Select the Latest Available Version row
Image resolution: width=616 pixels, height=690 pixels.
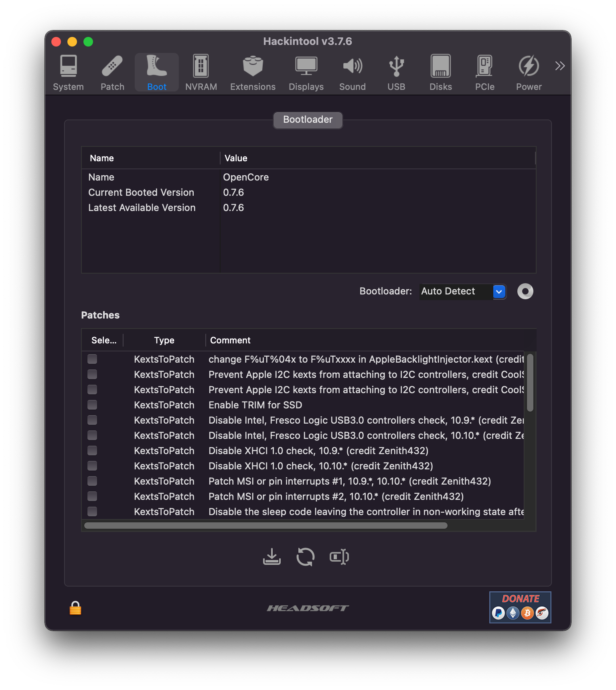309,208
